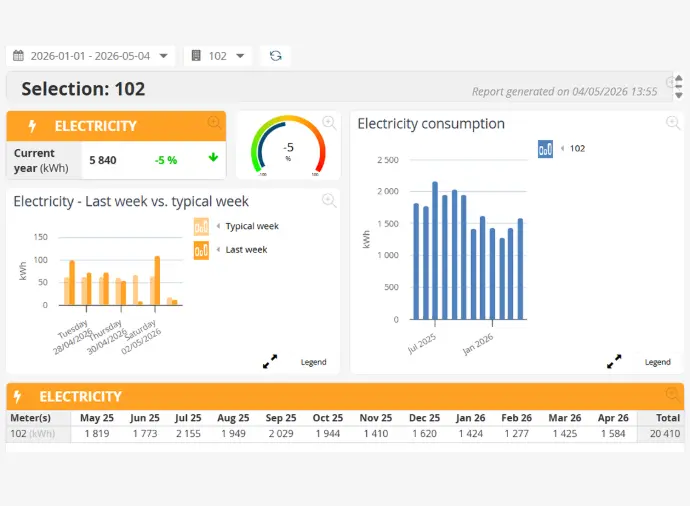The image size is (690, 506).
Task: Expand the Electricity consumption chart fullscreen
Action: 614,362
